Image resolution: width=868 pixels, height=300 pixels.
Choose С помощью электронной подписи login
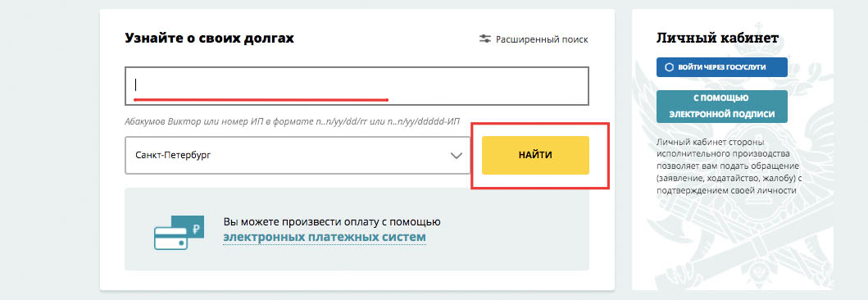(x=722, y=107)
